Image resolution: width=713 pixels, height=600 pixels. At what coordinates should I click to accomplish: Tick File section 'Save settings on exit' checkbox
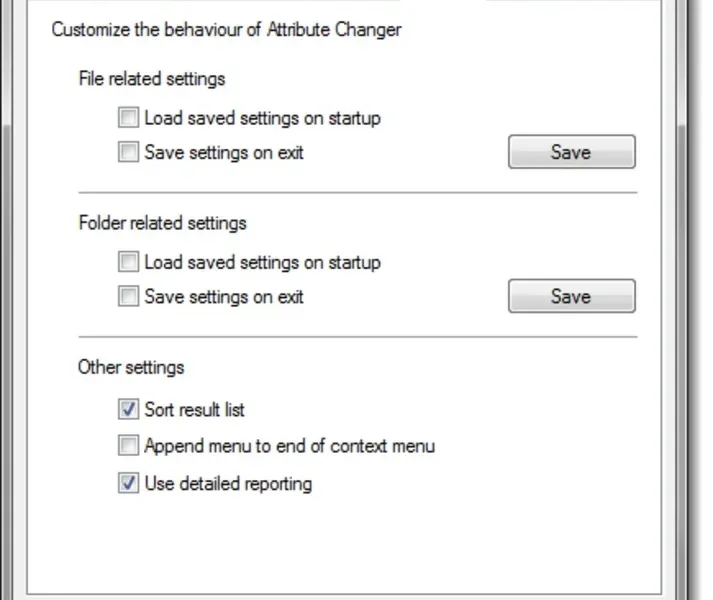tap(128, 153)
